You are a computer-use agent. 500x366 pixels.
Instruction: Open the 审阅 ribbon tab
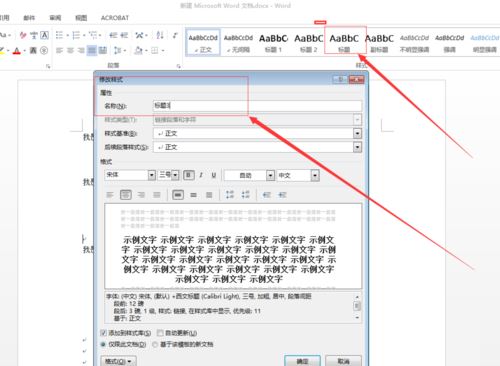[x=55, y=18]
